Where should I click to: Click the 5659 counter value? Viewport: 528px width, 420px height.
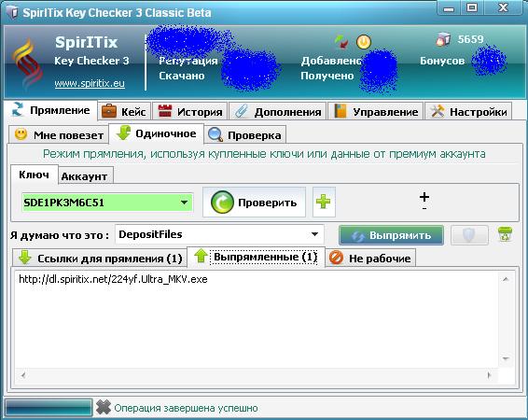click(x=470, y=39)
